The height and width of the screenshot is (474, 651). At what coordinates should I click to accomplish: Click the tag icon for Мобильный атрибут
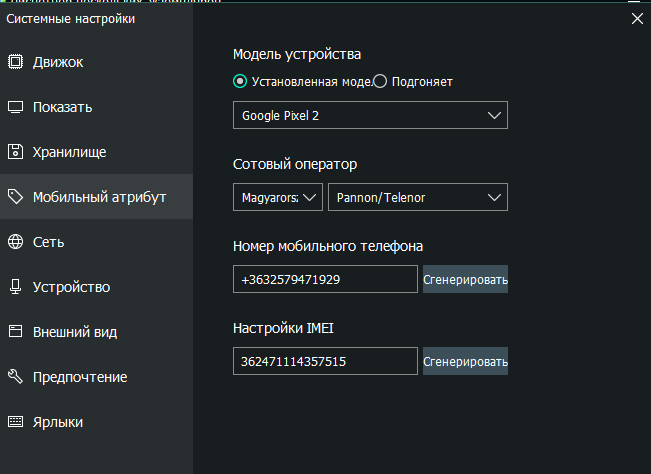16,197
